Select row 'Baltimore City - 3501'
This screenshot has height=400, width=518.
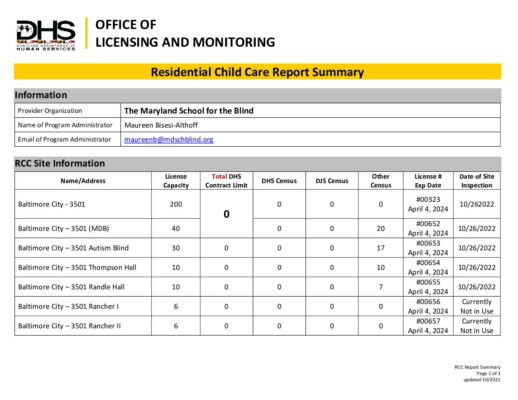257,204
